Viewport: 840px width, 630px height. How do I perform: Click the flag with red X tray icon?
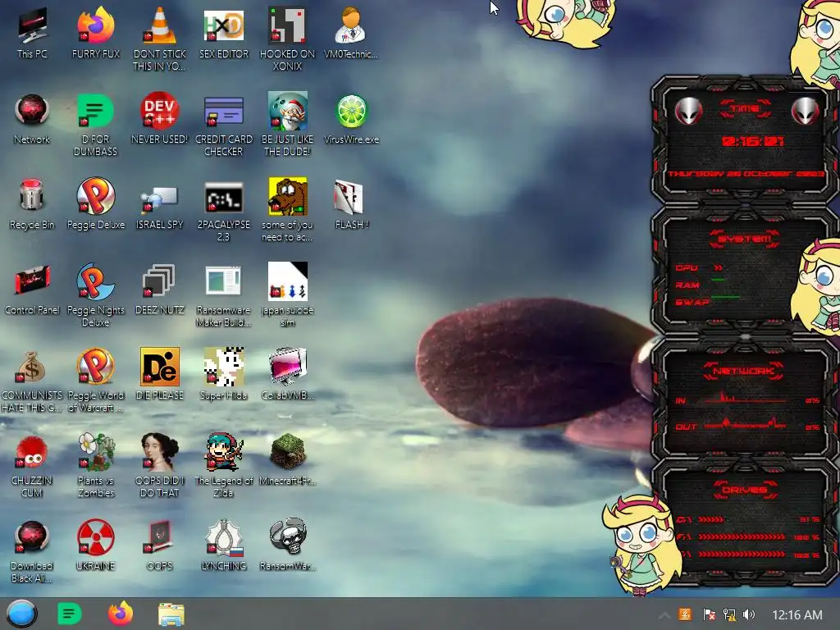point(709,614)
